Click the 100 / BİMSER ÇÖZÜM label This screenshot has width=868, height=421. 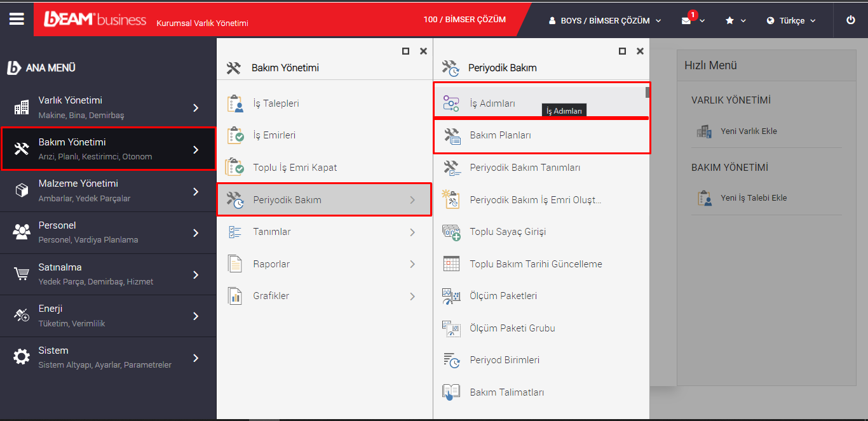click(465, 20)
